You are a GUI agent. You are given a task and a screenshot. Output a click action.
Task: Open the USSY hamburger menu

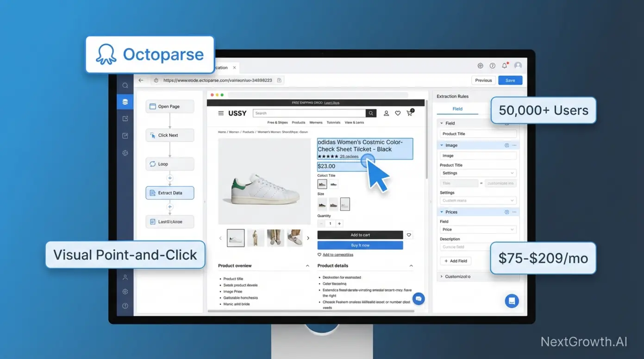[x=221, y=113]
